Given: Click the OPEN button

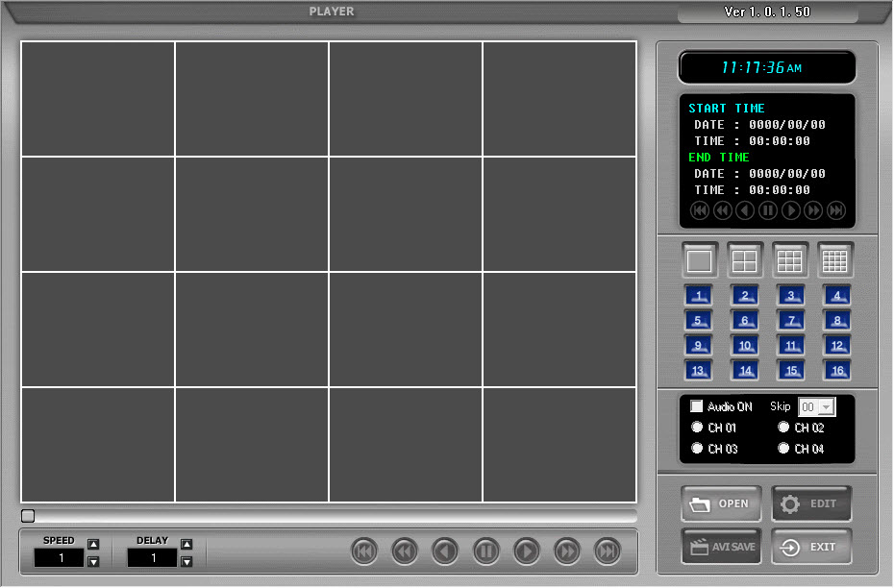Looking at the screenshot, I should pyautogui.click(x=720, y=503).
